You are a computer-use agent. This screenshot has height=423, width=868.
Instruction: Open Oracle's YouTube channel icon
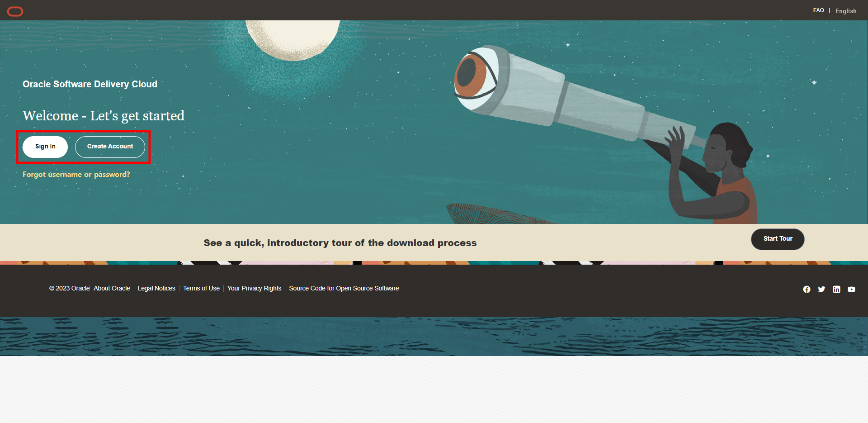point(851,289)
